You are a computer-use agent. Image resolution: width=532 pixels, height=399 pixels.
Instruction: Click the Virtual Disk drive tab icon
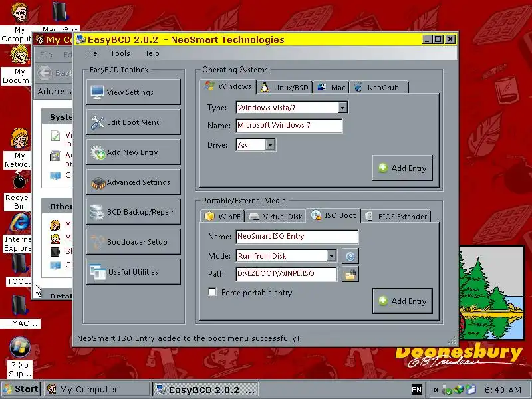pyautogui.click(x=254, y=217)
